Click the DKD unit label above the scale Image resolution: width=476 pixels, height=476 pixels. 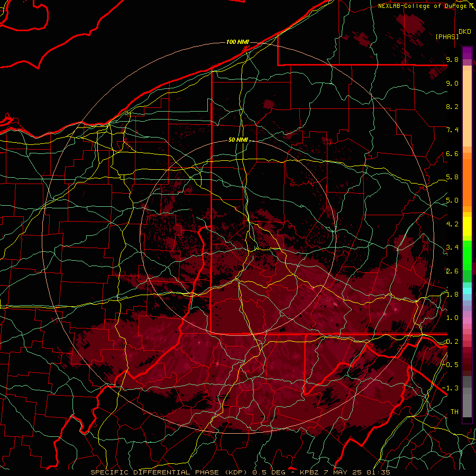click(x=465, y=31)
